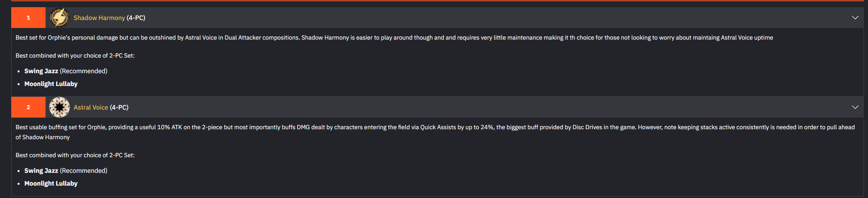Click (Recommended) label in Astral Voice section
Screen dimensions: 868x198
click(83, 171)
